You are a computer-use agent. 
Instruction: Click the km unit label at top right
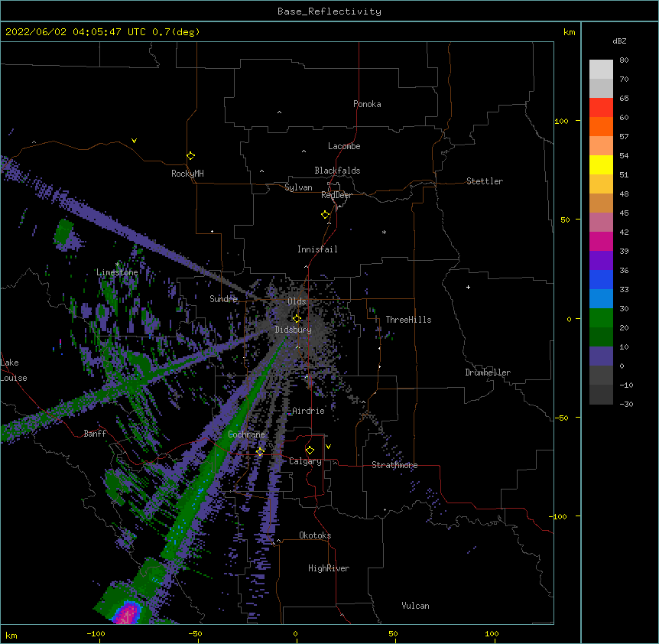coord(569,32)
